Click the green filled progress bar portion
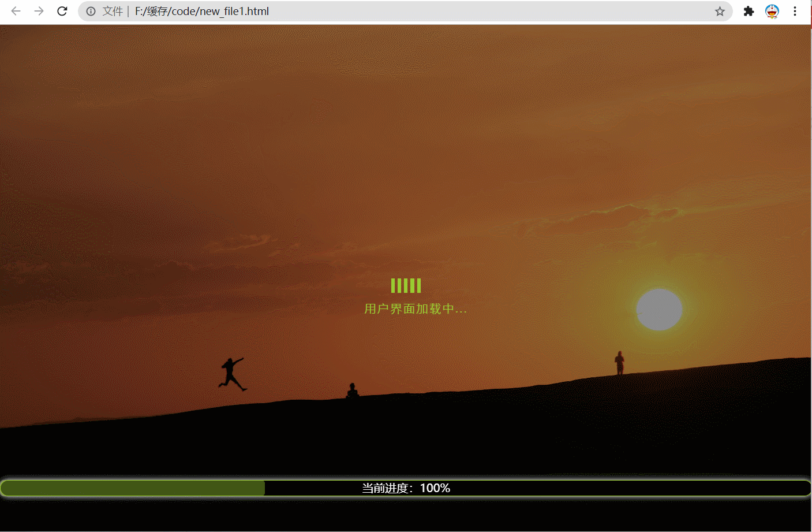The height and width of the screenshot is (532, 812). click(133, 488)
